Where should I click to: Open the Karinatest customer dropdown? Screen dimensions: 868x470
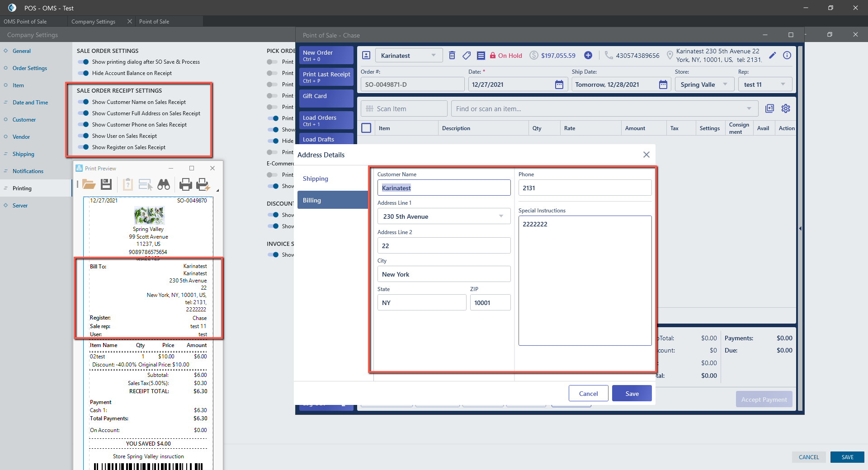(409, 56)
